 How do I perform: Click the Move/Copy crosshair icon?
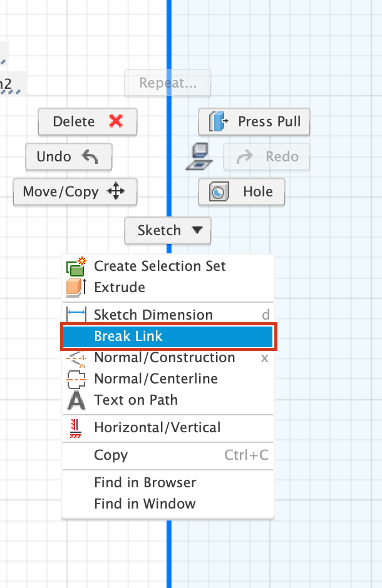pyautogui.click(x=116, y=191)
